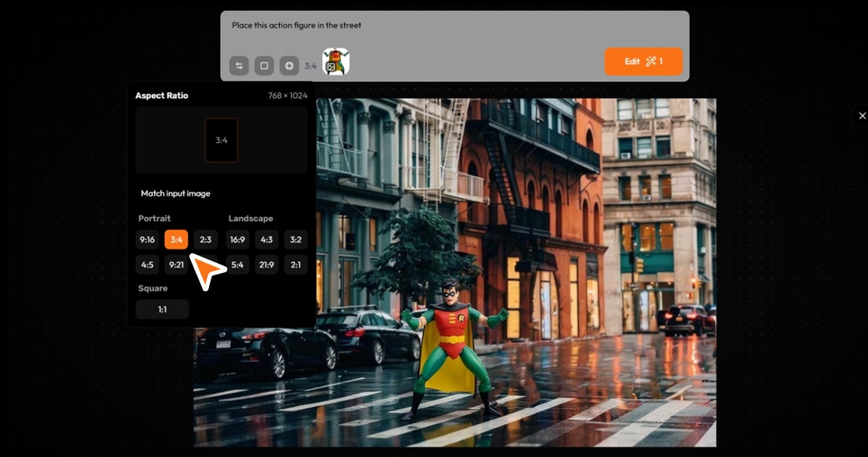This screenshot has height=457, width=868.
Task: Select the 9:21 portrait ratio
Action: click(x=176, y=264)
